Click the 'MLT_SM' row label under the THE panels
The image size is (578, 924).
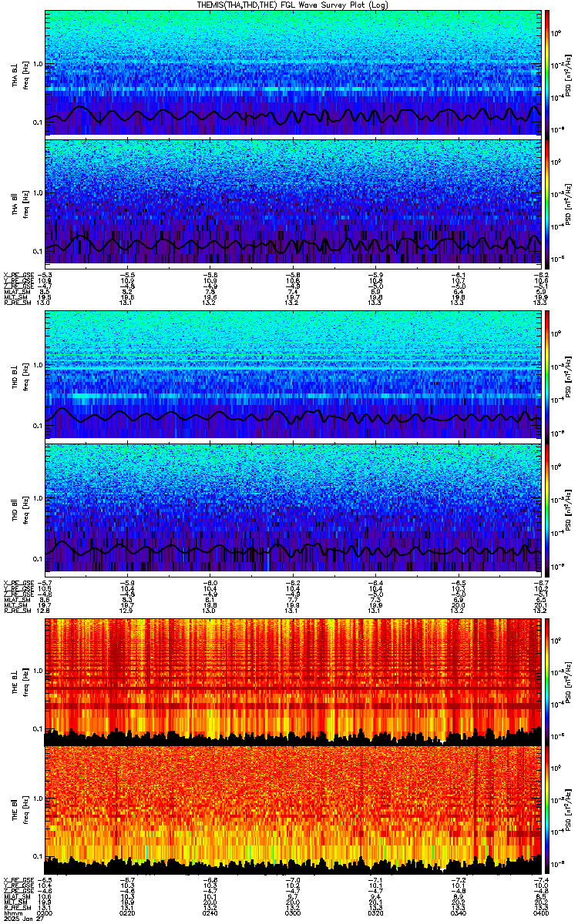[x=14, y=902]
